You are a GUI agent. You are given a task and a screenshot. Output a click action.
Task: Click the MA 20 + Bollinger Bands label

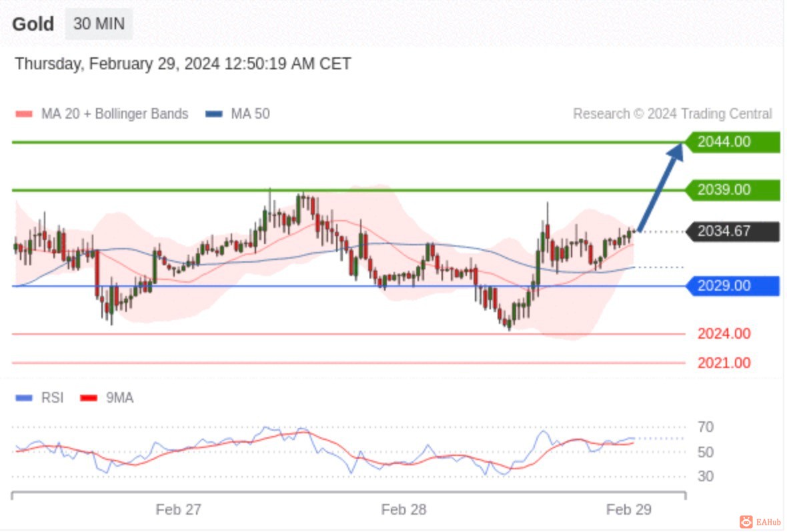[x=115, y=114]
